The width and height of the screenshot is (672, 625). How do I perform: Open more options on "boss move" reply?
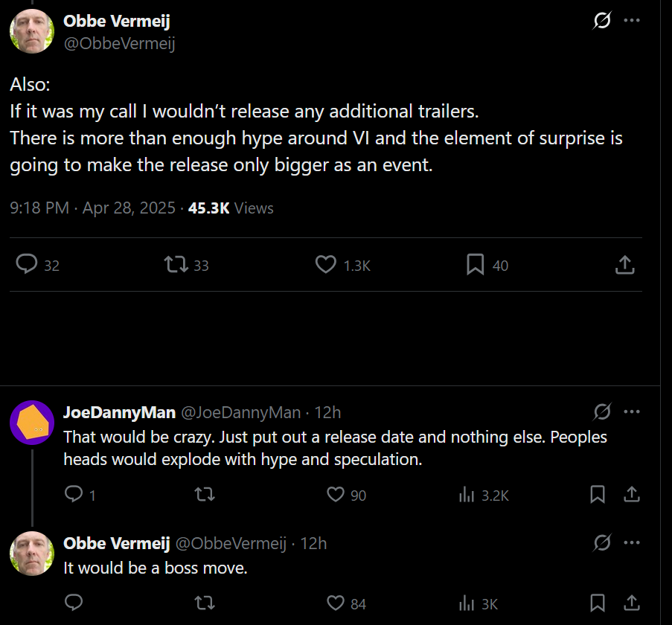[x=632, y=543]
